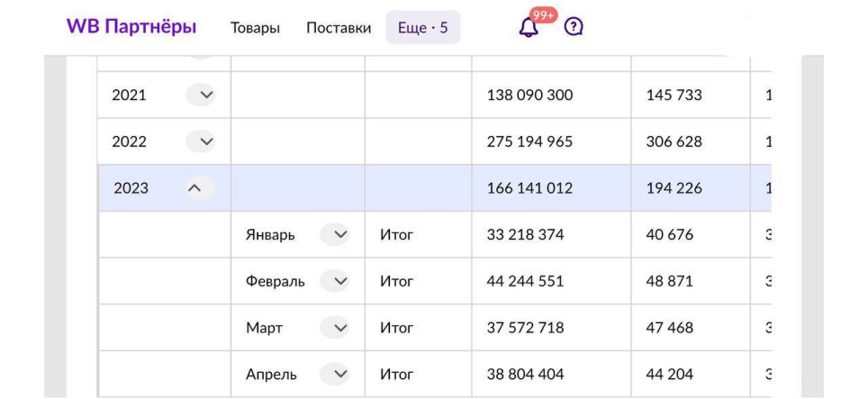This screenshot has width=868, height=399.
Task: Select the 166 141 012 total cell
Action: [529, 188]
